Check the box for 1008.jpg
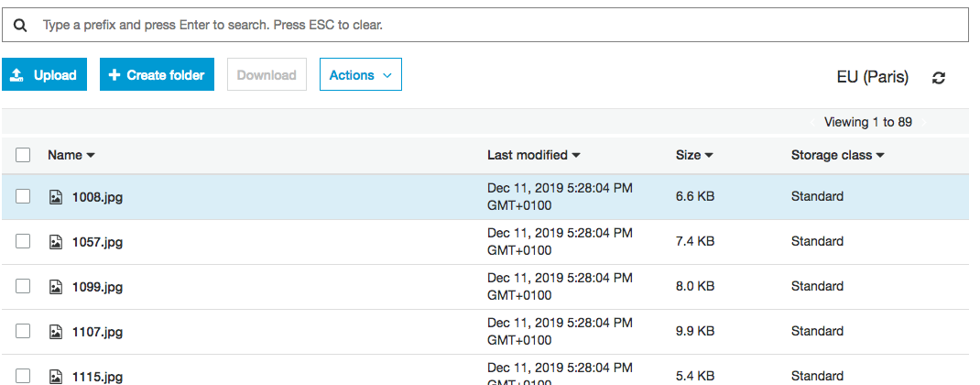Image resolution: width=980 pixels, height=385 pixels. tap(24, 196)
